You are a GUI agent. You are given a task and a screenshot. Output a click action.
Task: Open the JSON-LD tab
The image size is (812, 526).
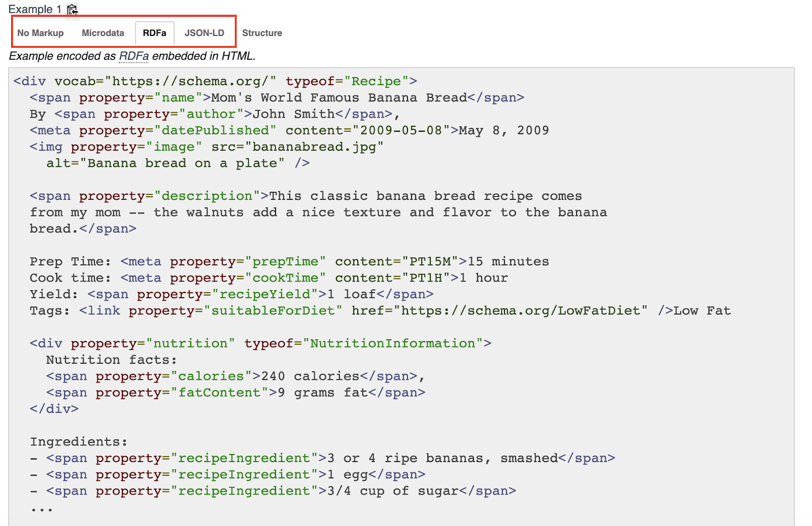tap(205, 32)
